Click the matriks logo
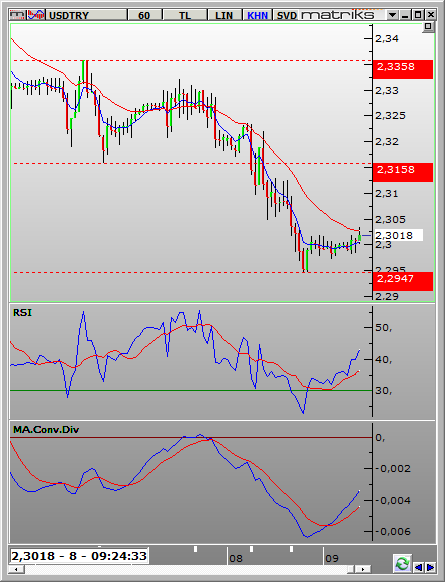 337,15
